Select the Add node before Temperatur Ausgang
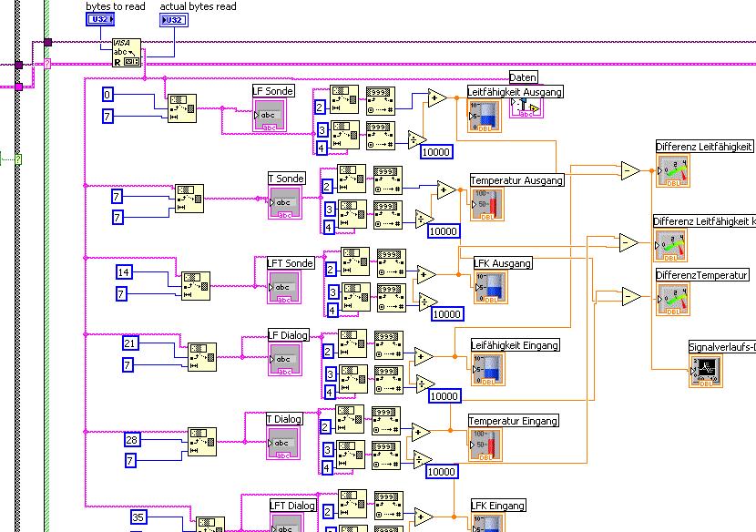This screenshot has width=756, height=532. [x=446, y=190]
